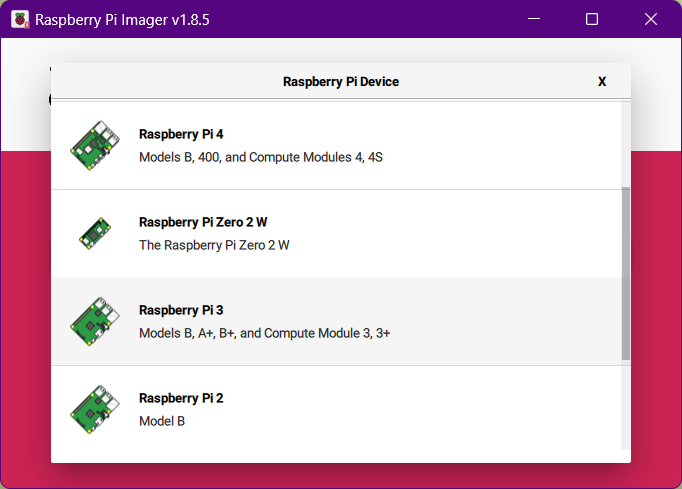Click the Raspberry Pi 4 board icon

click(95, 145)
